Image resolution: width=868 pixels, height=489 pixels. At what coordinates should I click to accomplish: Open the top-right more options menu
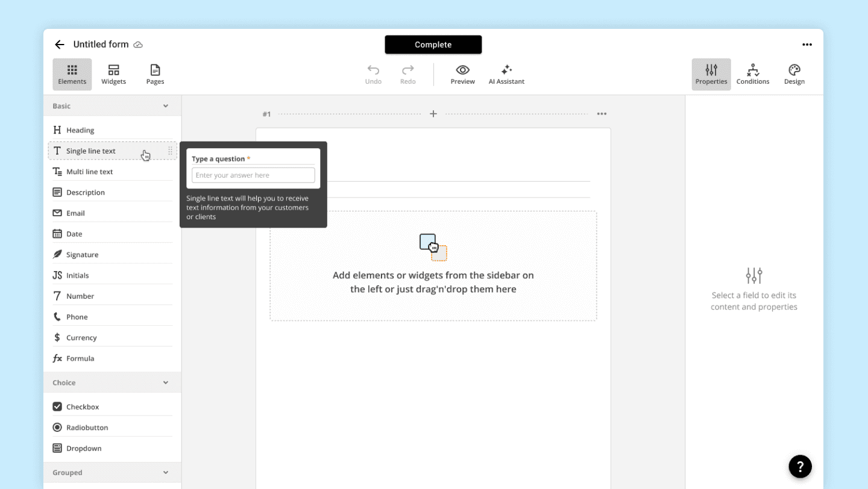pyautogui.click(x=807, y=45)
